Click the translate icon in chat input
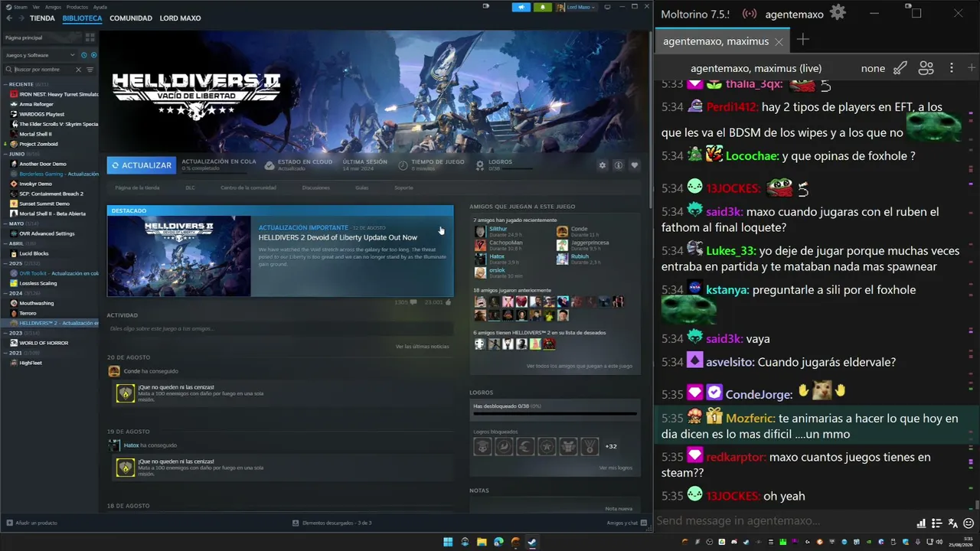The width and height of the screenshot is (980, 551). pos(952,523)
